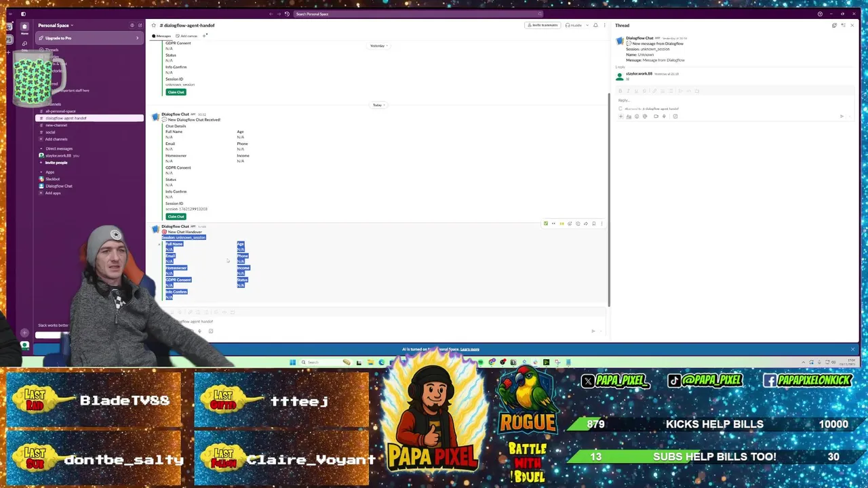Collapse the Apps section
Viewport: 868px width, 488px height.
41,172
